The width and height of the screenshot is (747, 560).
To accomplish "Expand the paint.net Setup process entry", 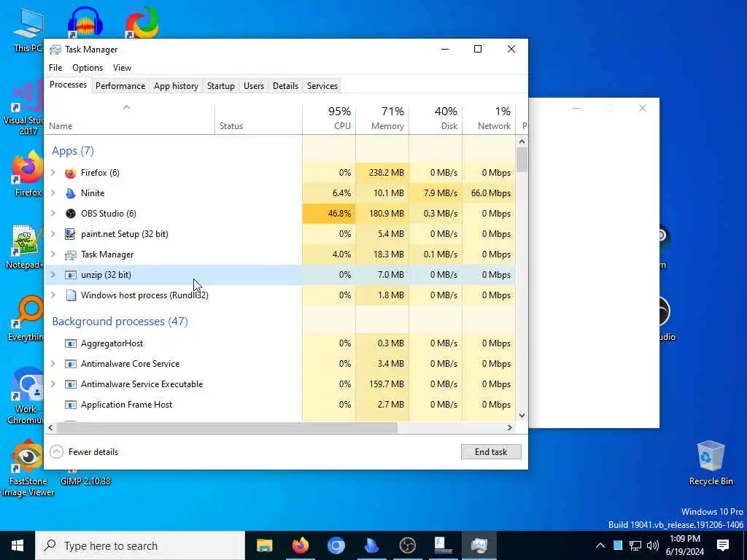I will (53, 234).
